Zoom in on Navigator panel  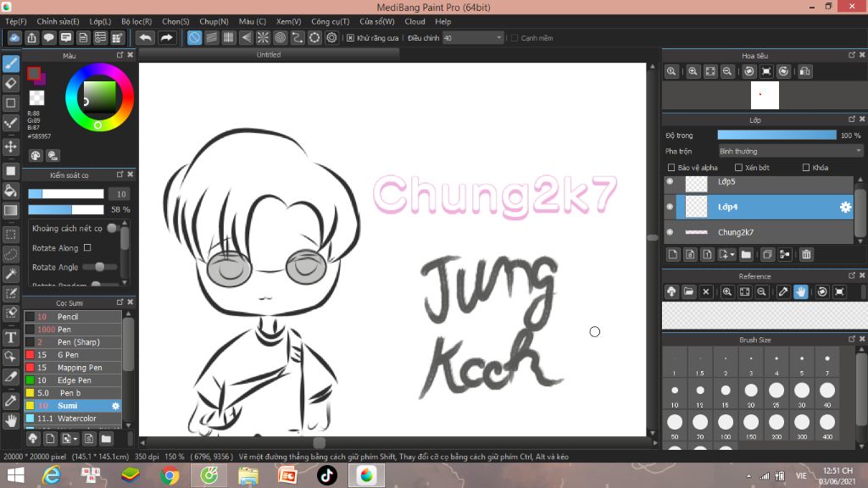pyautogui.click(x=693, y=71)
